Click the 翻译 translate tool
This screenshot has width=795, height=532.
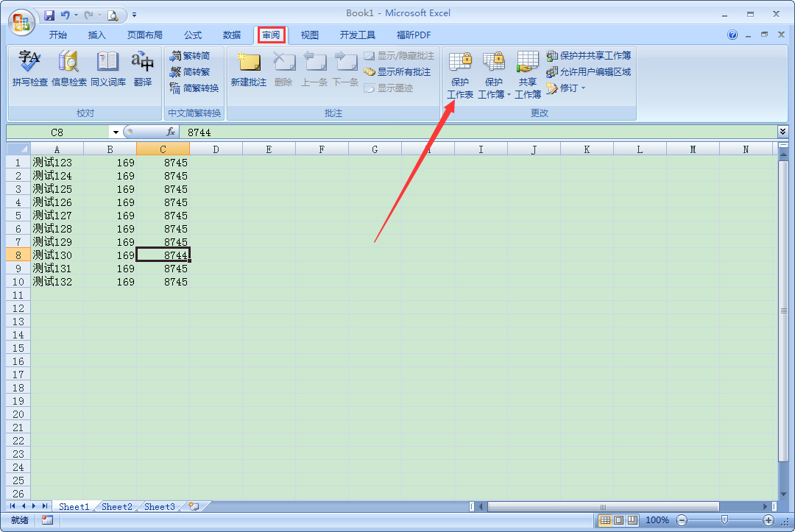(x=144, y=70)
